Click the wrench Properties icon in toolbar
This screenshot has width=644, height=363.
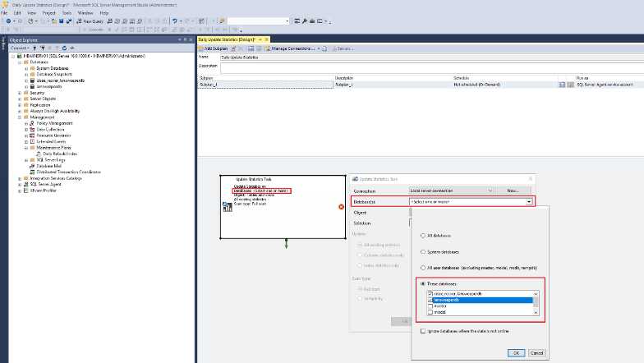click(x=305, y=21)
